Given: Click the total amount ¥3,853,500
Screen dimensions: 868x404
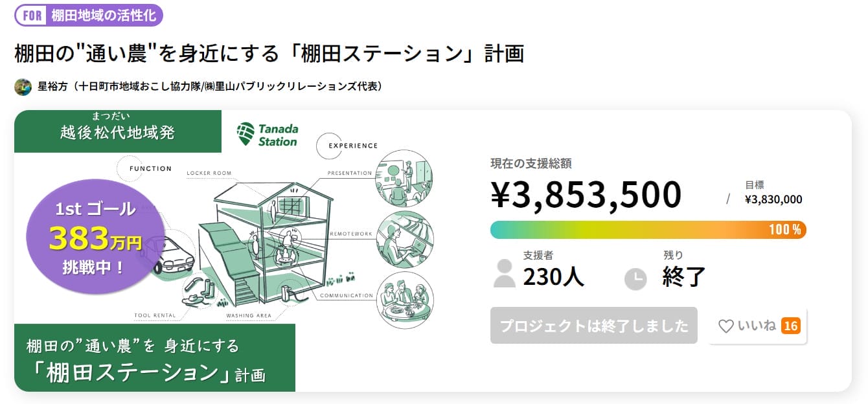Looking at the screenshot, I should [586, 194].
